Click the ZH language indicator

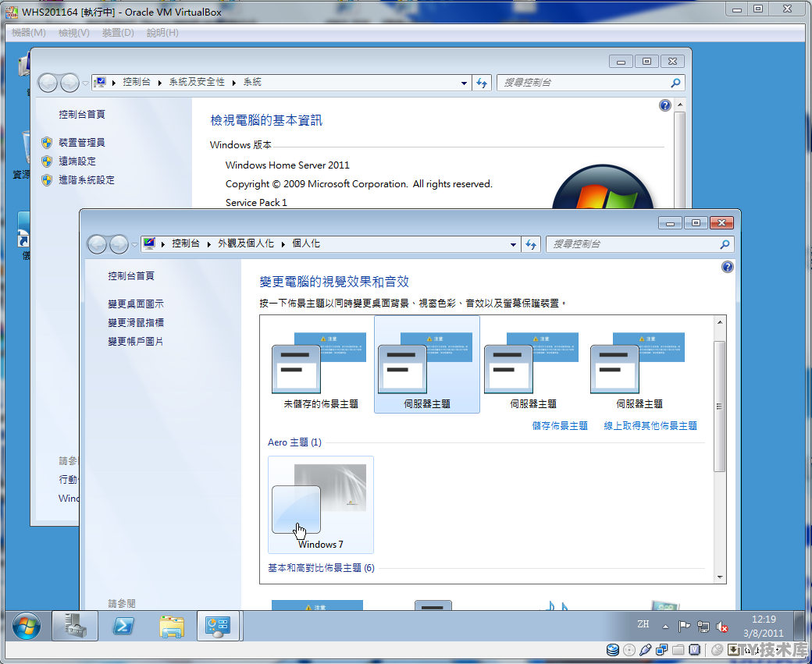(x=643, y=624)
